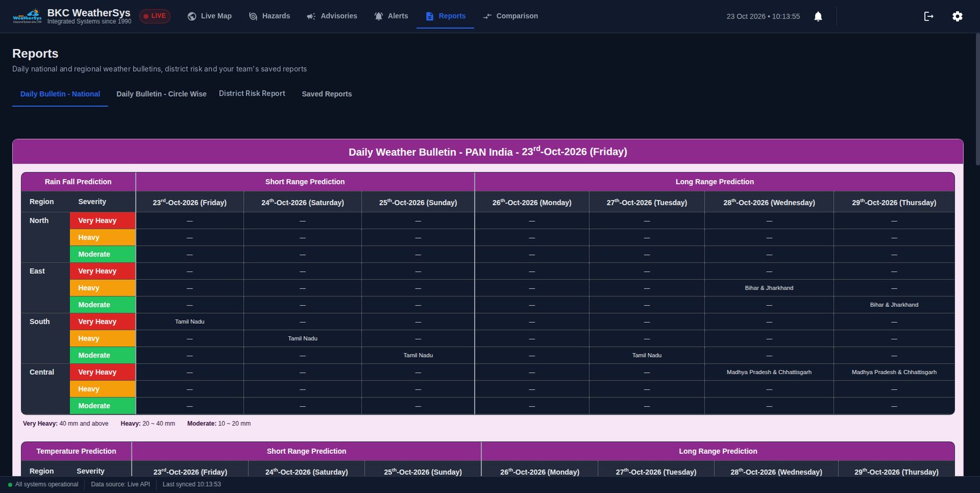Click the Temperature Prediction header
The width and height of the screenshot is (980, 493).
76,451
